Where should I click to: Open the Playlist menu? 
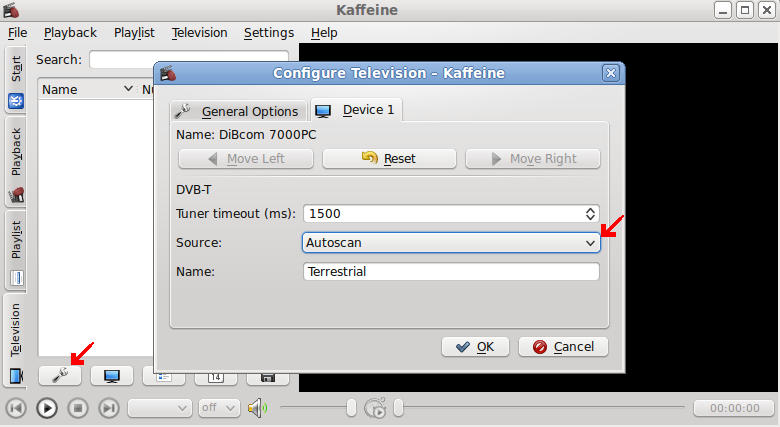point(134,33)
